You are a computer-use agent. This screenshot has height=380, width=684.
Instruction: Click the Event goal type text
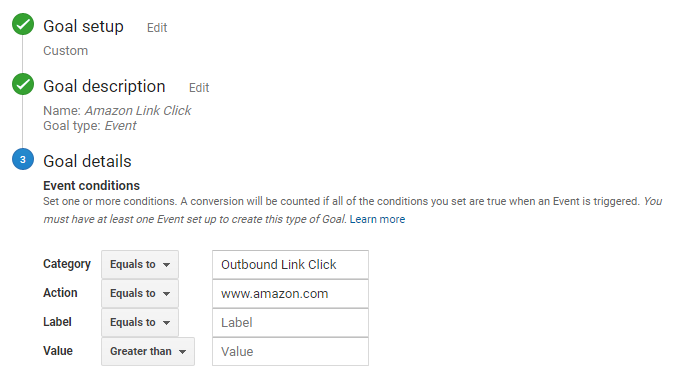(x=120, y=126)
